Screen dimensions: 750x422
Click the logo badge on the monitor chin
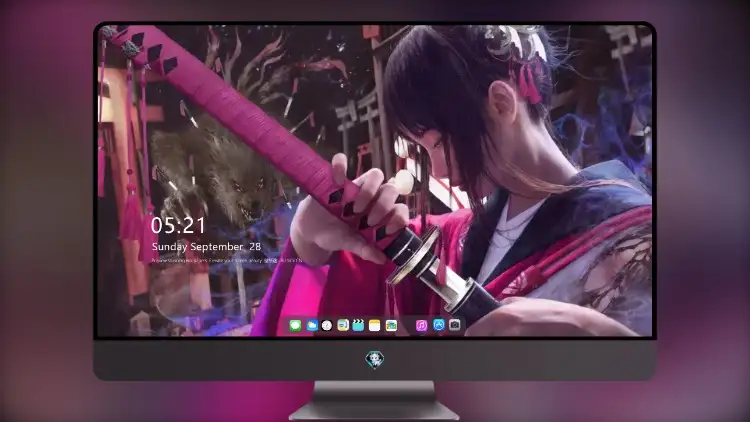[375, 359]
